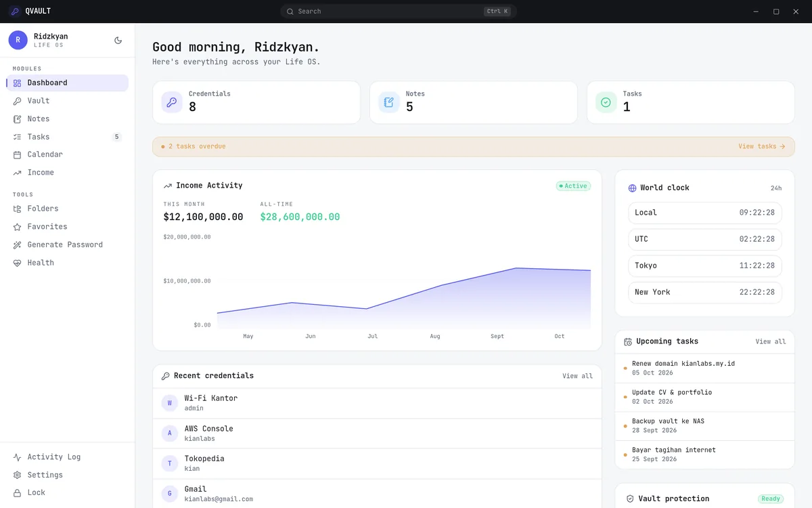Toggle 24h format in World clock

[776, 188]
